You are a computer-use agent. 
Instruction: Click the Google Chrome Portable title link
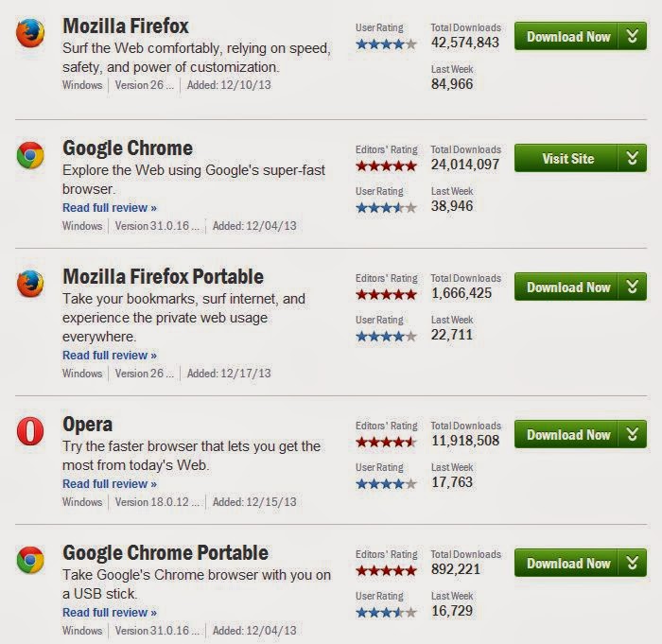coord(165,552)
